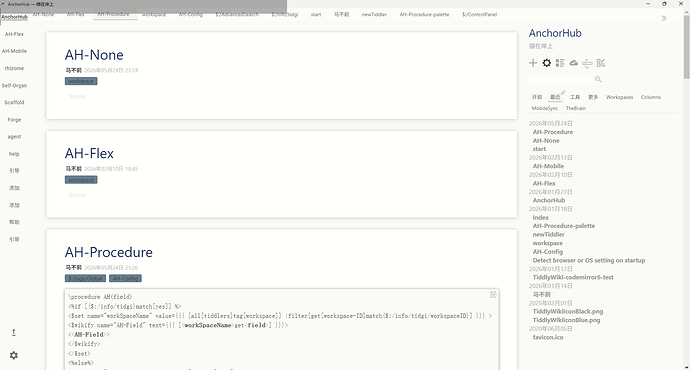Open AH-None from recent list

pos(546,140)
